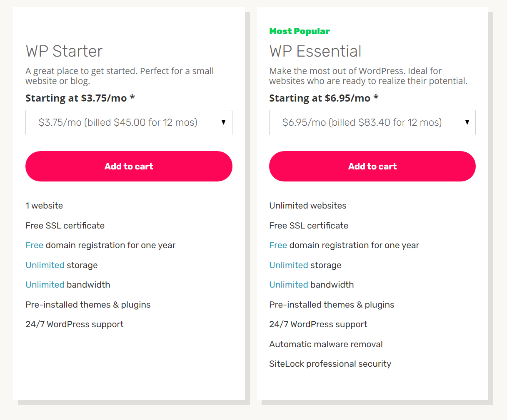507x420 pixels.
Task: Open the Unlimited bandwidth link under WP Starter
Action: 45,284
